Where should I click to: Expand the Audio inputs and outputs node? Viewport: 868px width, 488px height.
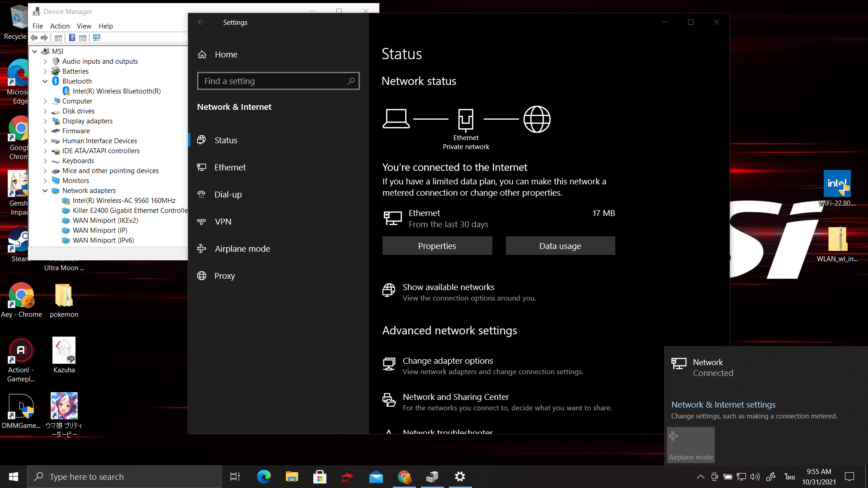[x=45, y=61]
